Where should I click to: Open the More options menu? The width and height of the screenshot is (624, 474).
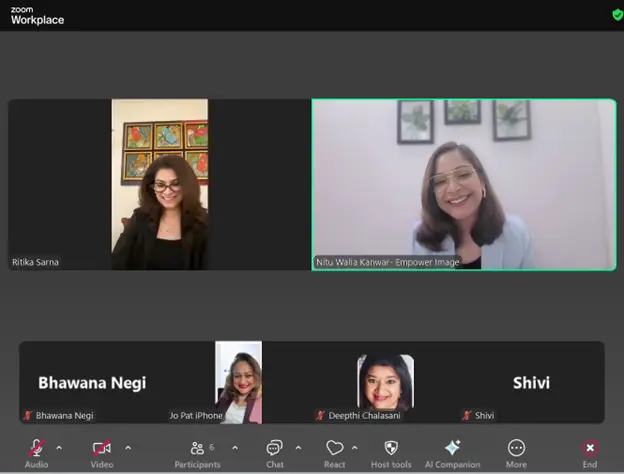[x=516, y=449]
